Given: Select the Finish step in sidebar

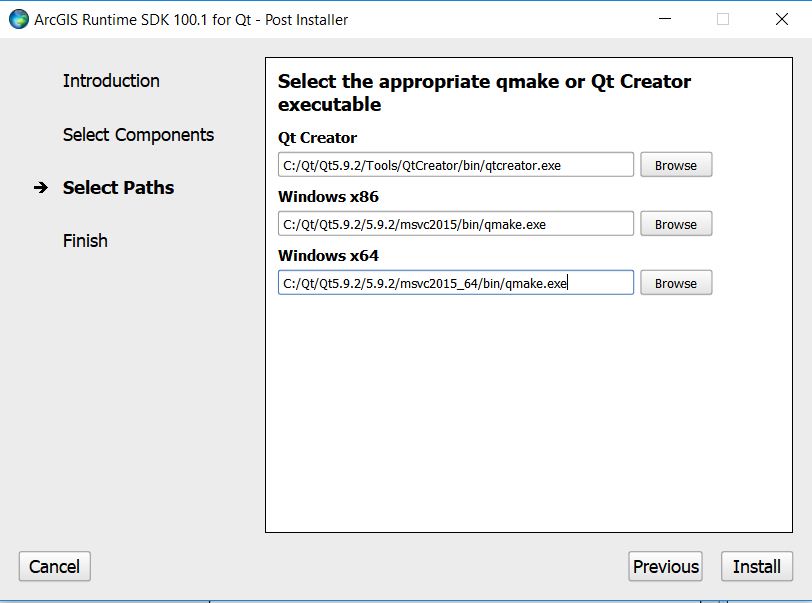Looking at the screenshot, I should coord(85,241).
